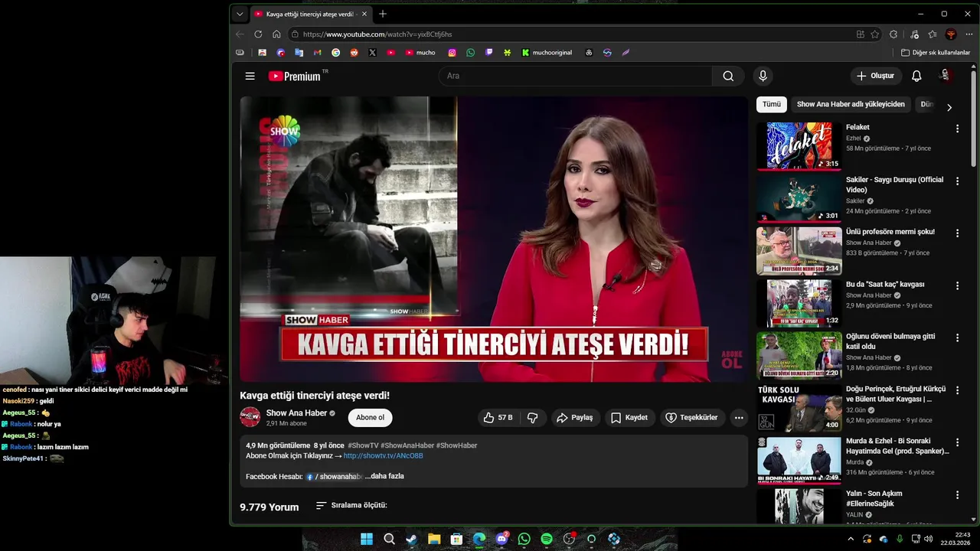Open the Google bookmark

pos(335,53)
